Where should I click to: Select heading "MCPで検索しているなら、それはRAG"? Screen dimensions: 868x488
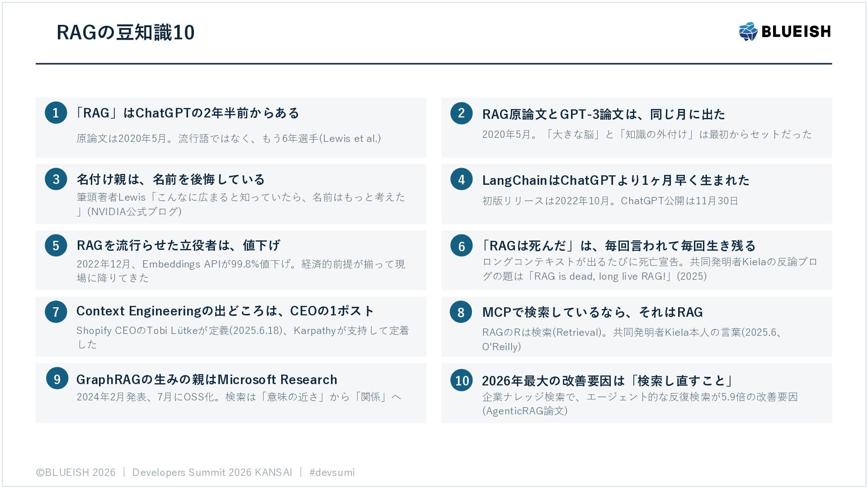(593, 312)
